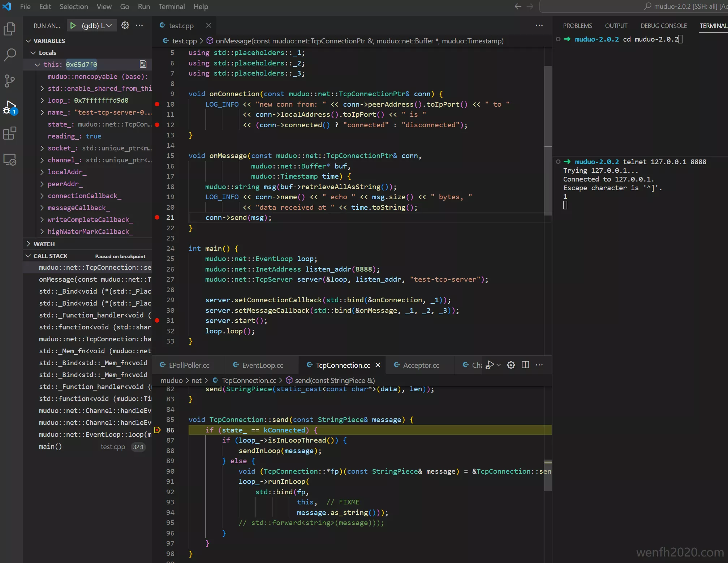Open the Search view icon
Screen dimensions: 728x563
[x=10, y=55]
